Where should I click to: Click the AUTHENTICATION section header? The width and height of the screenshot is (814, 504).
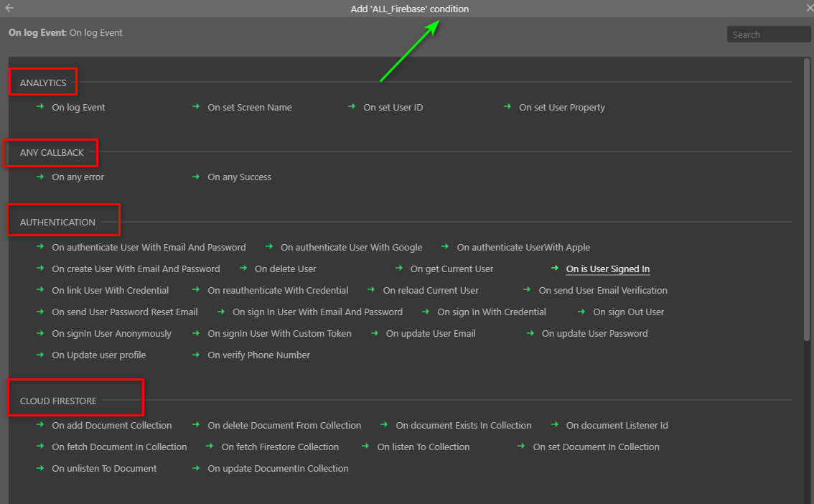57,223
